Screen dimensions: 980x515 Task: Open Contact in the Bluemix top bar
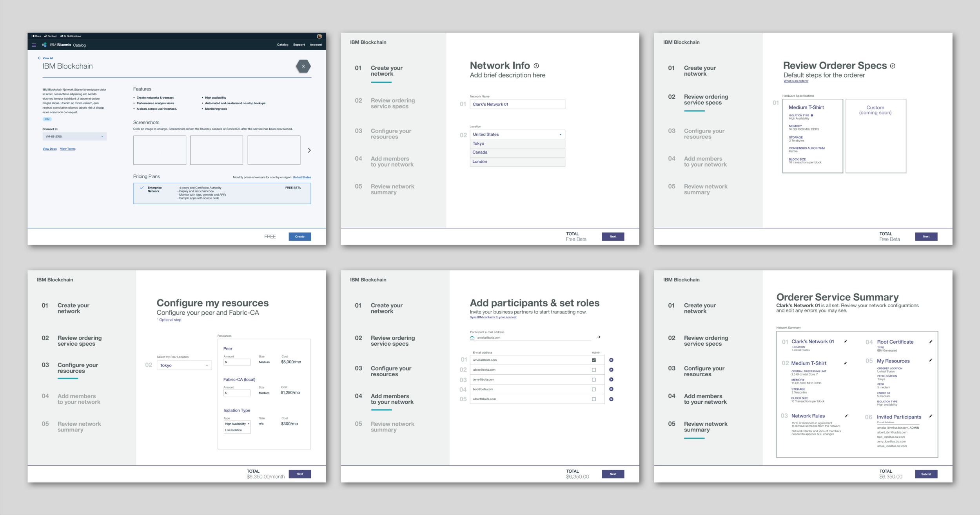tap(51, 36)
